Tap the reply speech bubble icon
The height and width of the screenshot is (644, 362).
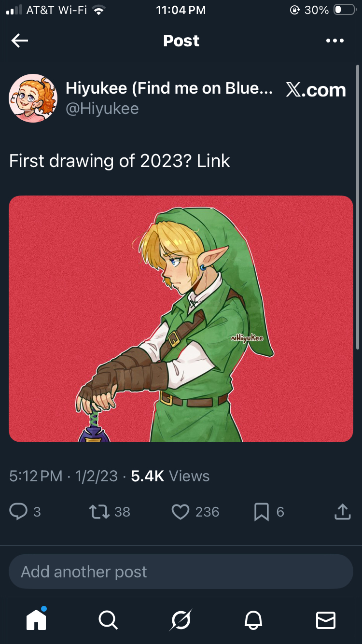[x=18, y=512]
